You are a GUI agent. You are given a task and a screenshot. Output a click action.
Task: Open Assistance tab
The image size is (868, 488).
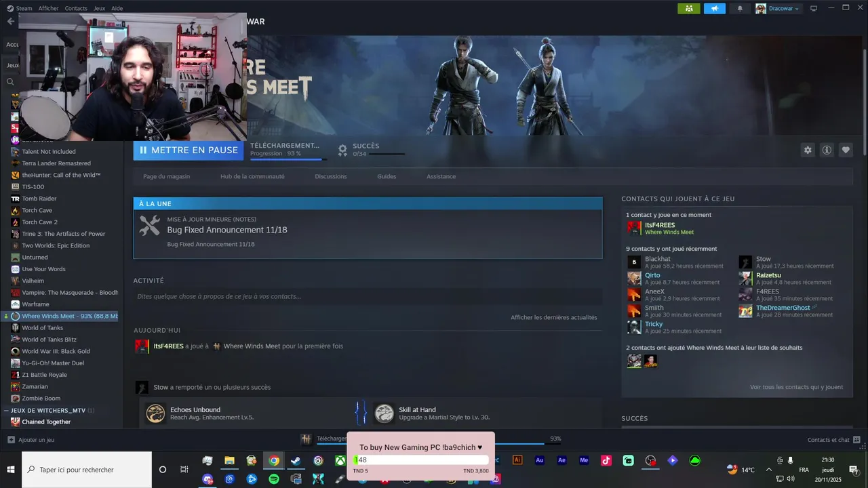coord(441,176)
